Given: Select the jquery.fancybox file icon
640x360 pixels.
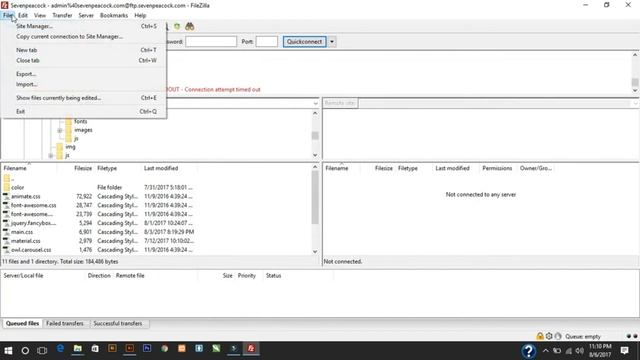Looking at the screenshot, I should pos(6,223).
